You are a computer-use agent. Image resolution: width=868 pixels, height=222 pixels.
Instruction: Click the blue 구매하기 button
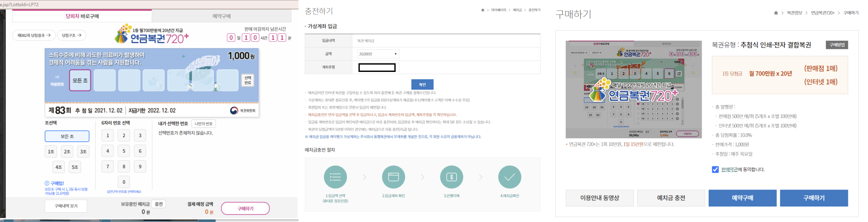pyautogui.click(x=814, y=198)
